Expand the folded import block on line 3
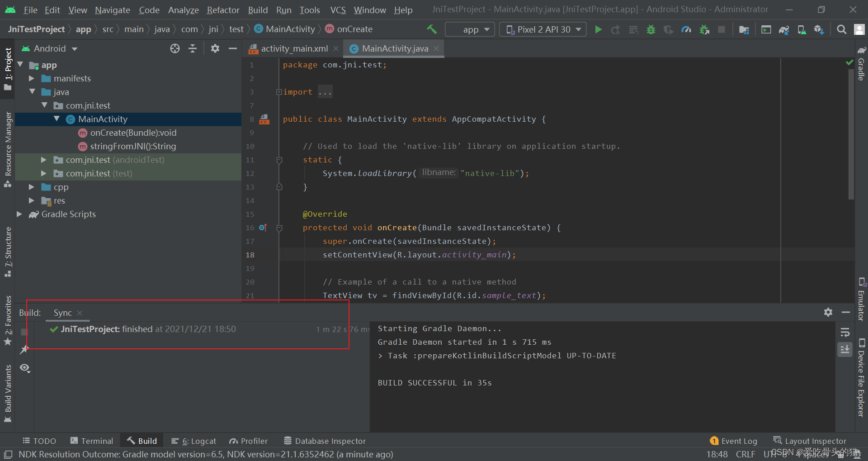 (x=279, y=92)
